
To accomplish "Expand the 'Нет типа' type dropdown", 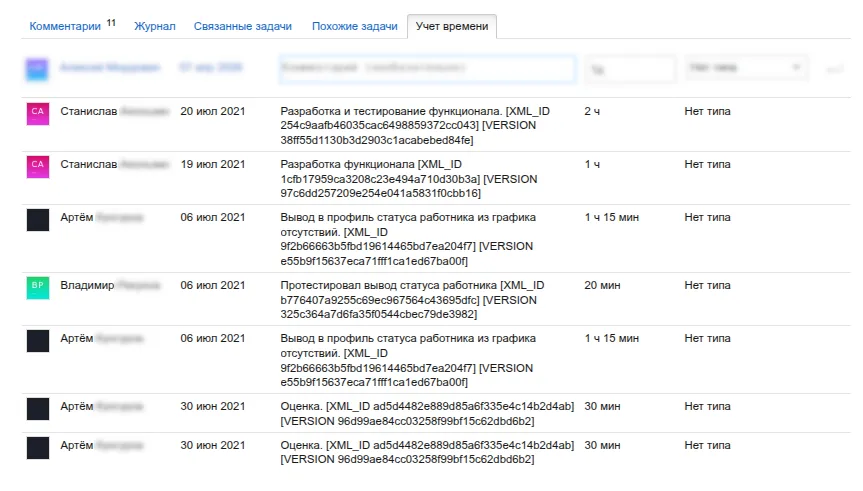I will pos(746,68).
